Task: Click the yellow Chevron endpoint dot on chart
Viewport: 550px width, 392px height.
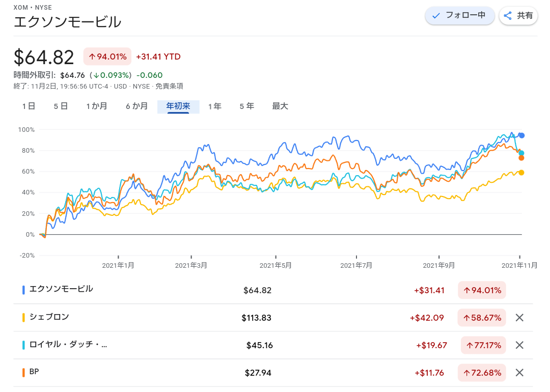Action: point(521,173)
